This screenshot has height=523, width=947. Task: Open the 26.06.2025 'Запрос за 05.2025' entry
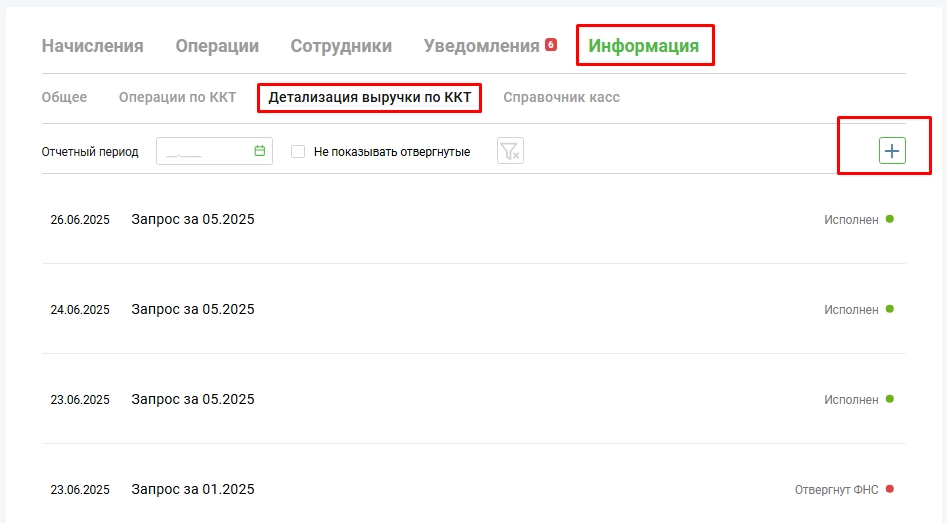(192, 219)
